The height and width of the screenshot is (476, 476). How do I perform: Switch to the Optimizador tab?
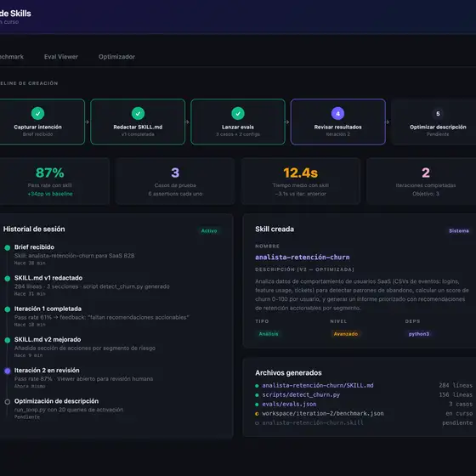pos(116,57)
